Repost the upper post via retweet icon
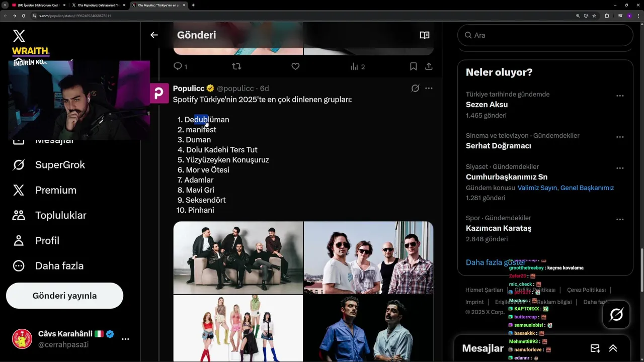The image size is (644, 362). [x=236, y=66]
